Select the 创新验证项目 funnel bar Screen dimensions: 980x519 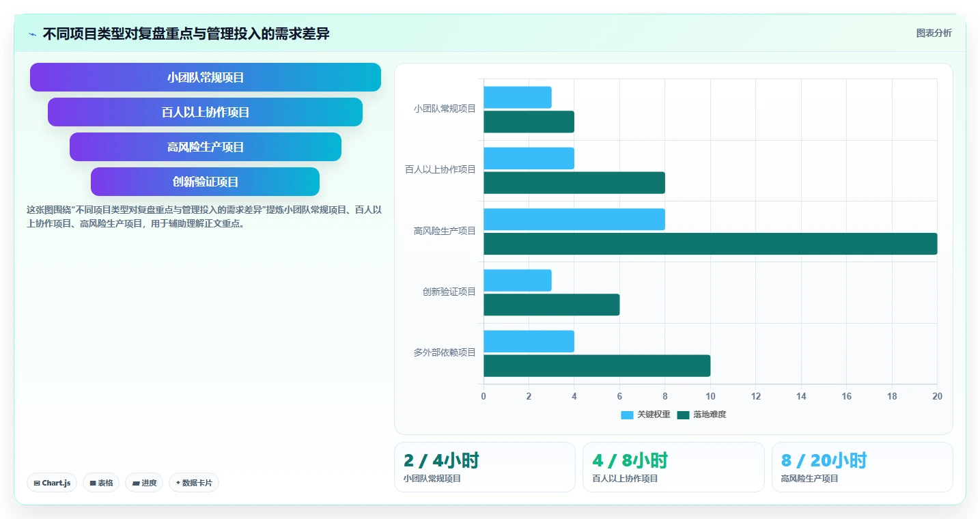(x=206, y=182)
